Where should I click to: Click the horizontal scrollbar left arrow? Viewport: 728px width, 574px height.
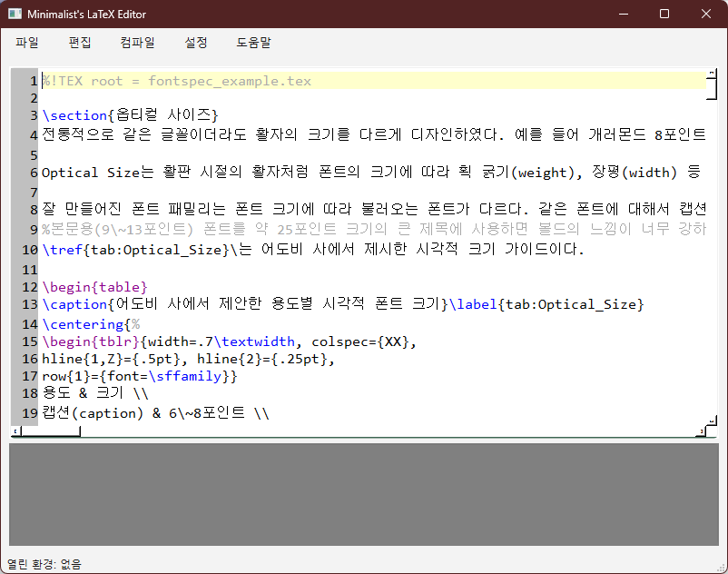(15, 431)
